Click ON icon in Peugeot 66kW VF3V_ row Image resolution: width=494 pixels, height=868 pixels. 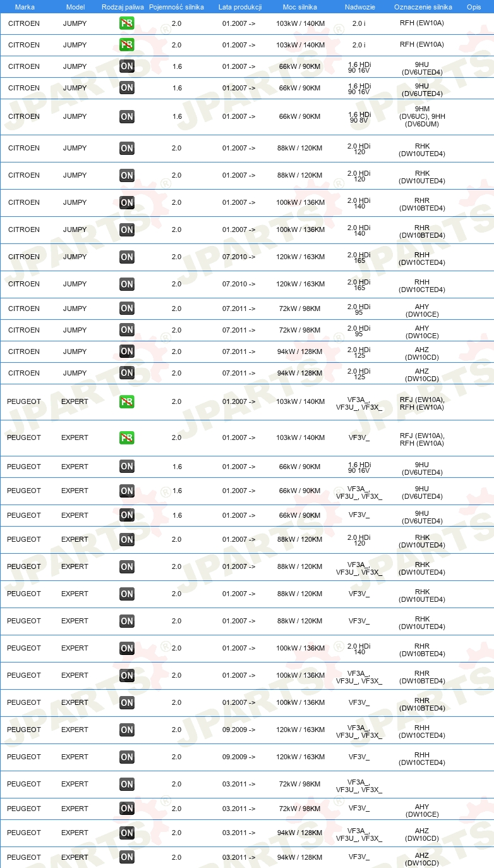click(x=127, y=515)
